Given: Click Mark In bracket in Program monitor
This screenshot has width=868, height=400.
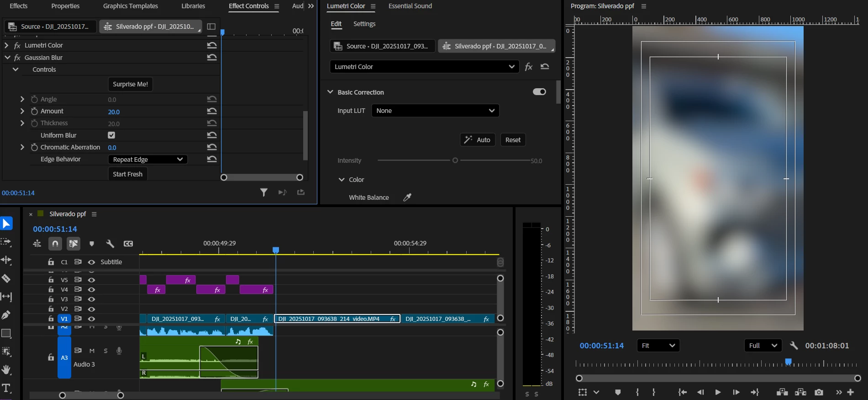Looking at the screenshot, I should click(637, 392).
